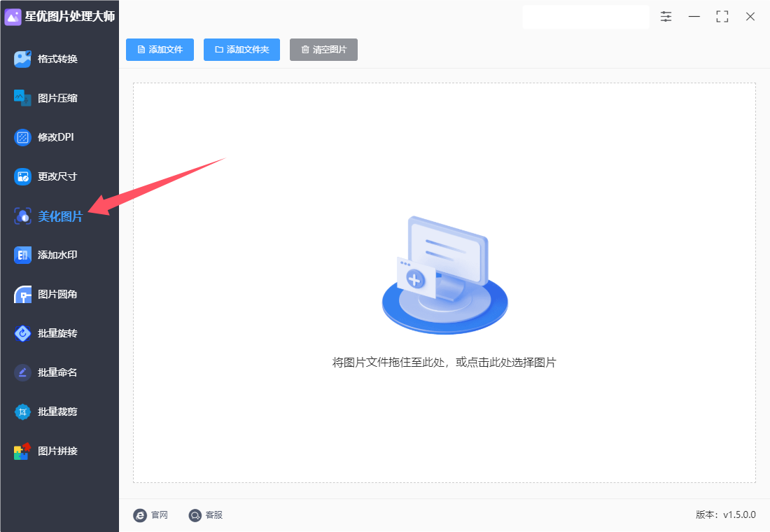Click the 修改DPI sidebar icon
The image size is (770, 532).
[22, 137]
